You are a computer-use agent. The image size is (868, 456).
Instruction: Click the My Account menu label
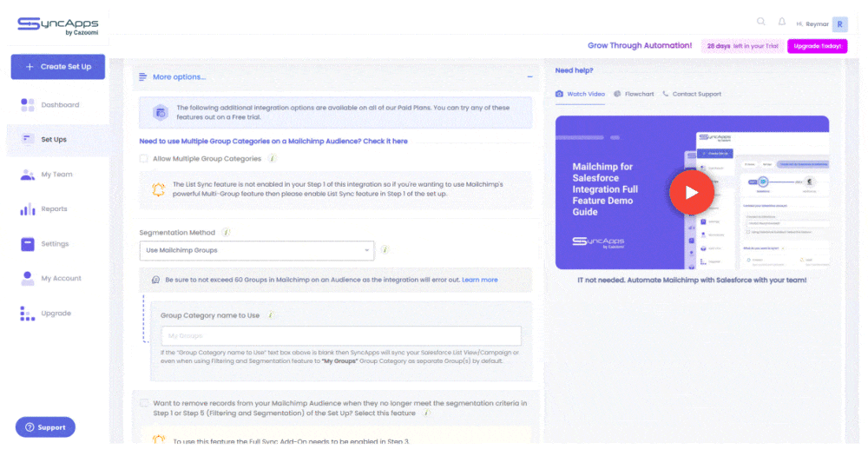[62, 278]
